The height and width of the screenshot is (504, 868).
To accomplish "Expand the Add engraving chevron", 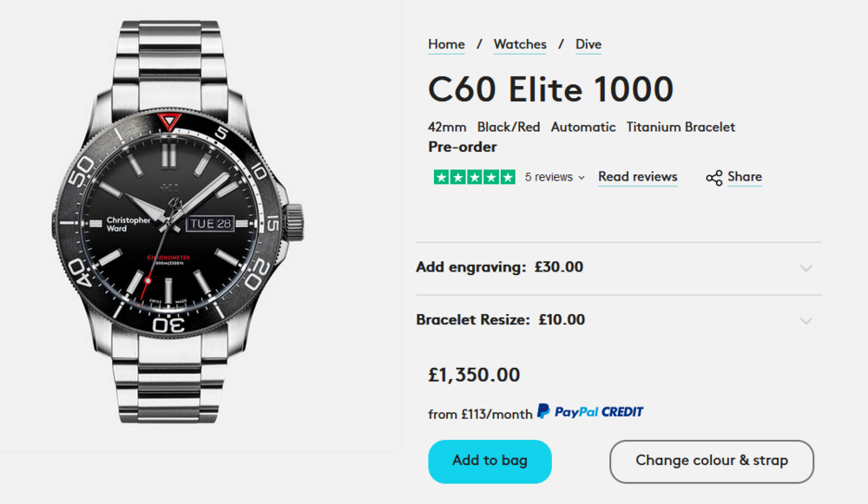I will pyautogui.click(x=806, y=268).
